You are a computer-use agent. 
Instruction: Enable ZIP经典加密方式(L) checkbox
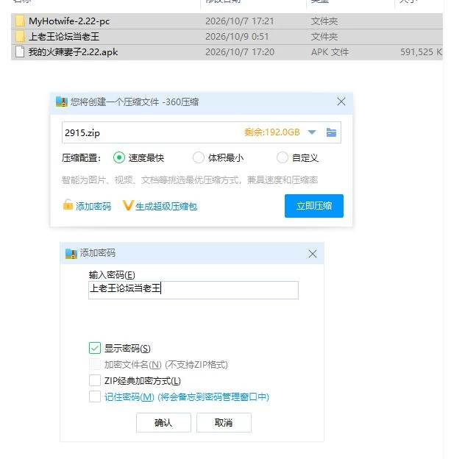pos(95,380)
